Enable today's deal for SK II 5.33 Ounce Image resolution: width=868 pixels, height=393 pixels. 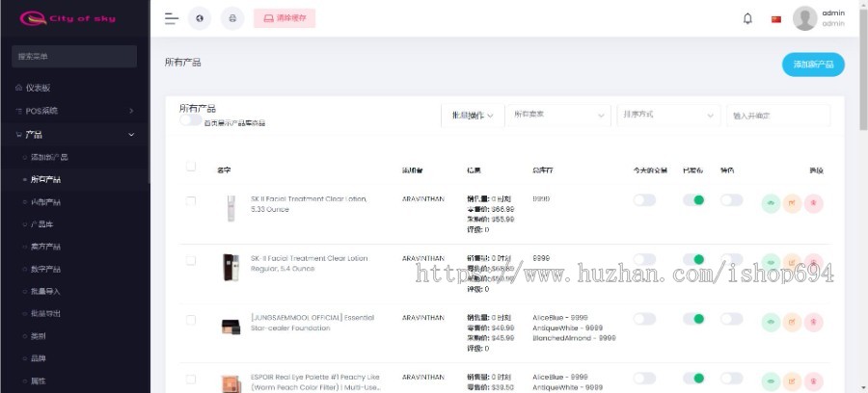(x=645, y=200)
